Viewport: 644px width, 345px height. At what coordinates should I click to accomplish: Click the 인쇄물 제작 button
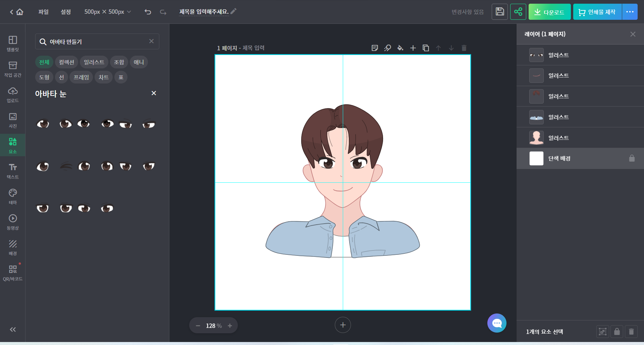click(x=597, y=12)
